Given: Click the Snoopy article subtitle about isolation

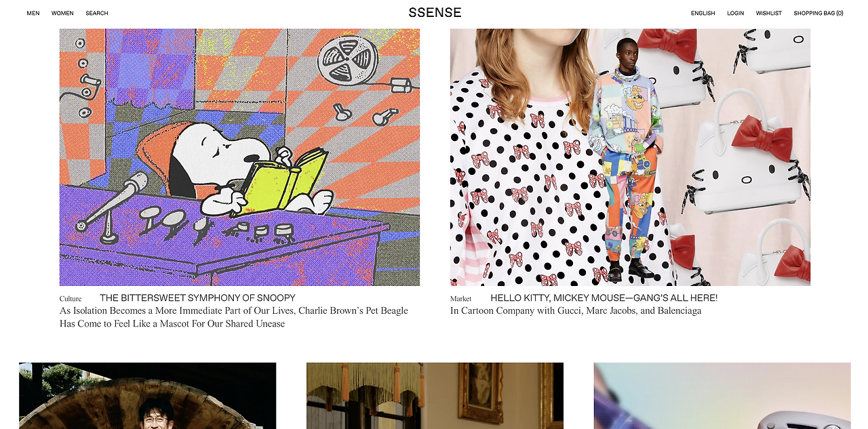Looking at the screenshot, I should [234, 317].
